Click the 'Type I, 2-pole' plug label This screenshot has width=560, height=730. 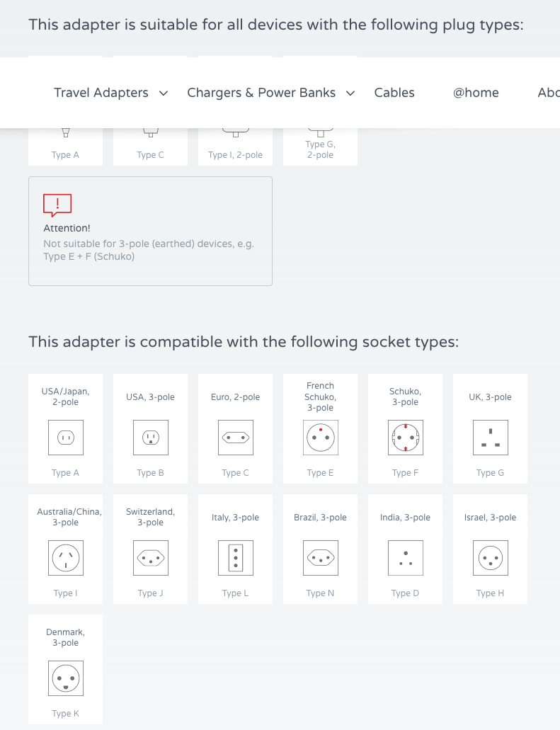236,155
